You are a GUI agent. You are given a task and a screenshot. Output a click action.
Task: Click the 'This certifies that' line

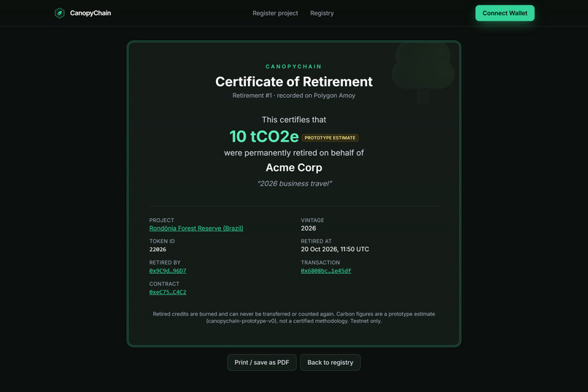pyautogui.click(x=294, y=120)
